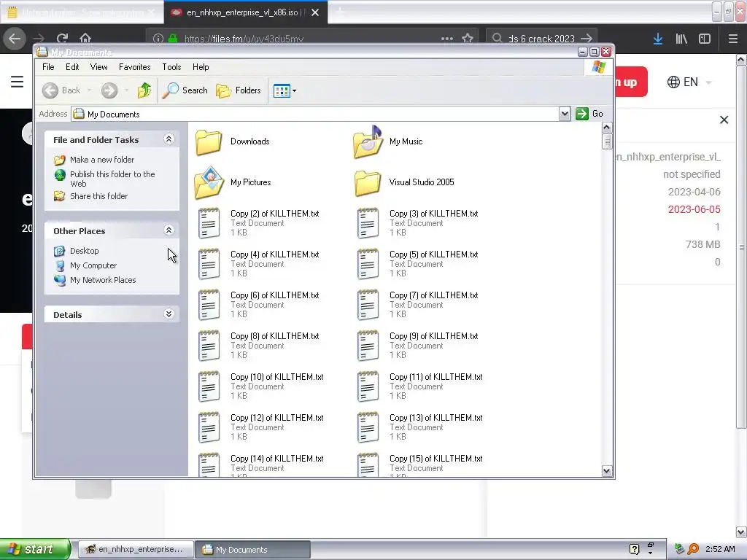The image size is (747, 560).
Task: Click the orange magnifier tray icon
Action: point(693,549)
